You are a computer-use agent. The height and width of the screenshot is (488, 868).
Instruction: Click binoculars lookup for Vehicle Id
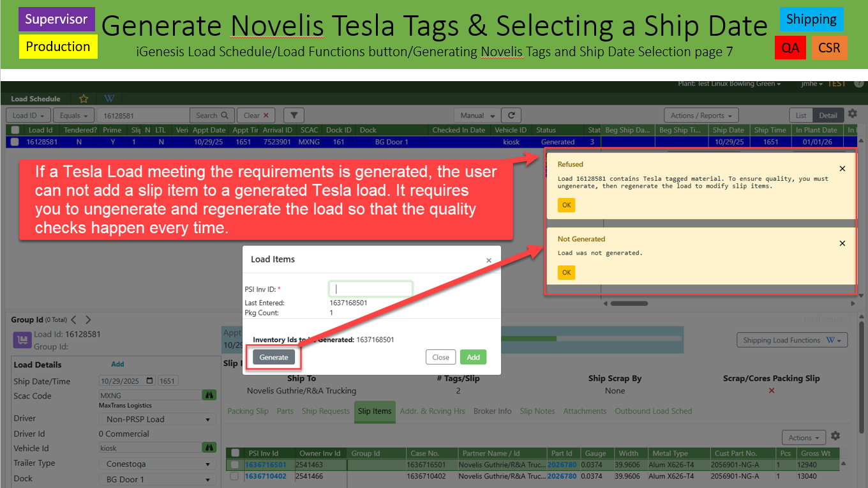(x=209, y=448)
